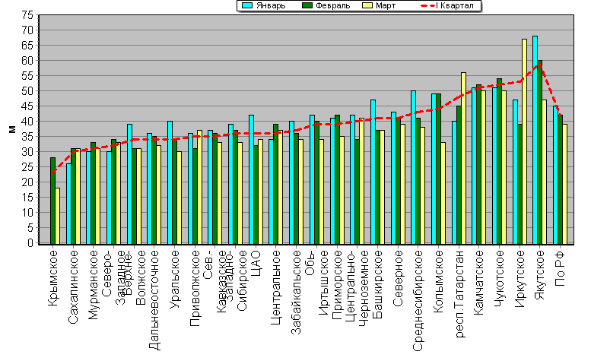This screenshot has width=591, height=364.
Task: Select the cyan January bar for Уральское
Action: (x=170, y=182)
